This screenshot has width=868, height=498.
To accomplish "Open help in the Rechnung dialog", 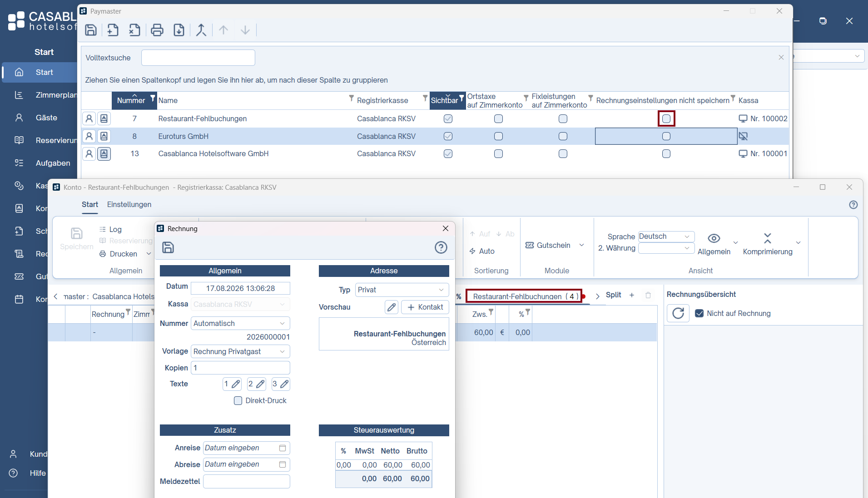I will click(441, 247).
